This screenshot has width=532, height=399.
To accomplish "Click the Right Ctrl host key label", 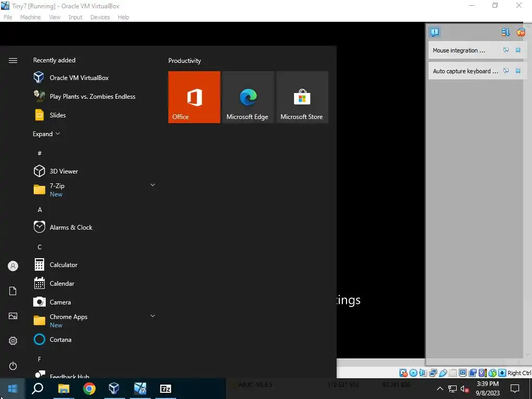I will (x=520, y=373).
